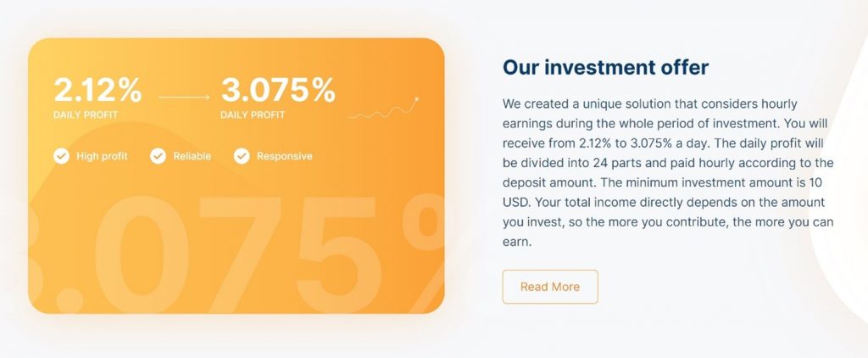Click the High profit label
Screen dimensions: 868x358
tap(102, 156)
